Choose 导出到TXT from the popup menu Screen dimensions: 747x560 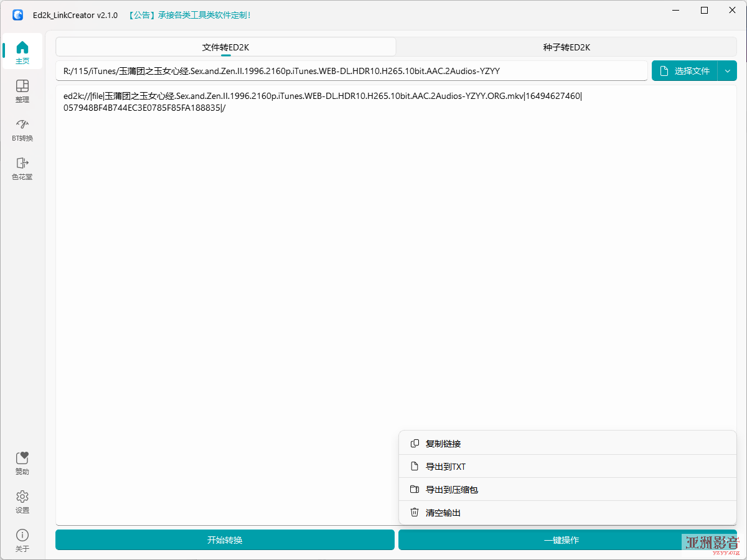pyautogui.click(x=568, y=467)
